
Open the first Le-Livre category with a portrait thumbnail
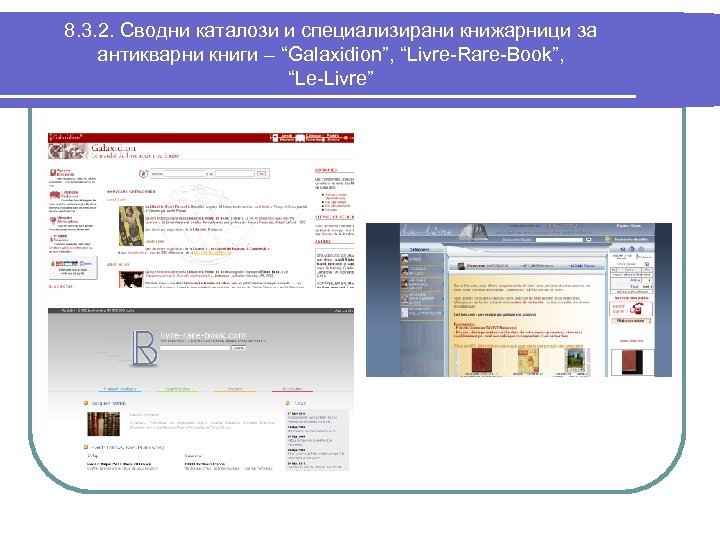point(422,259)
